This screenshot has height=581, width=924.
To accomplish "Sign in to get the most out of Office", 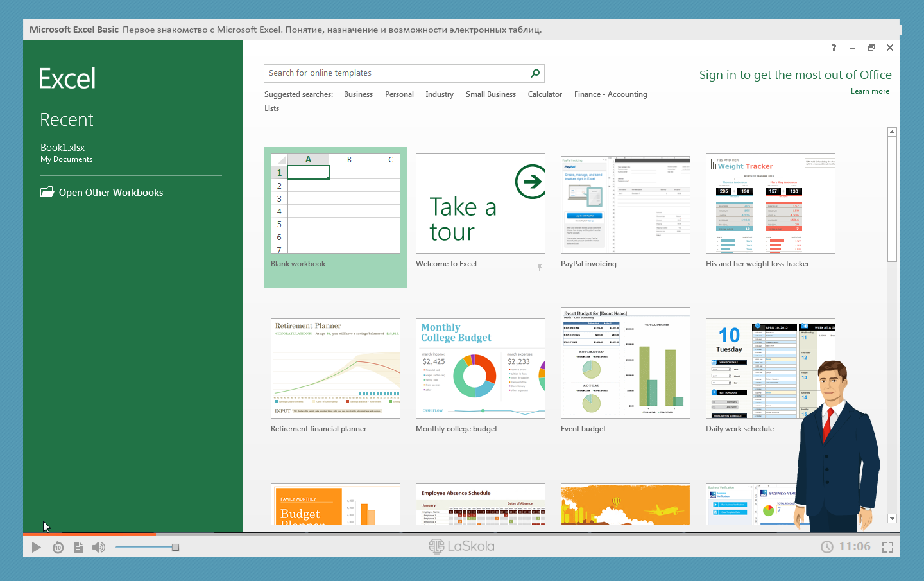I will [x=795, y=75].
